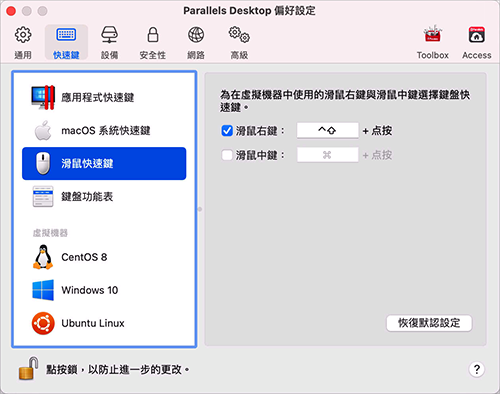
Task: Select the 快速鍵 shortcuts toolbar tab
Action: (x=66, y=42)
